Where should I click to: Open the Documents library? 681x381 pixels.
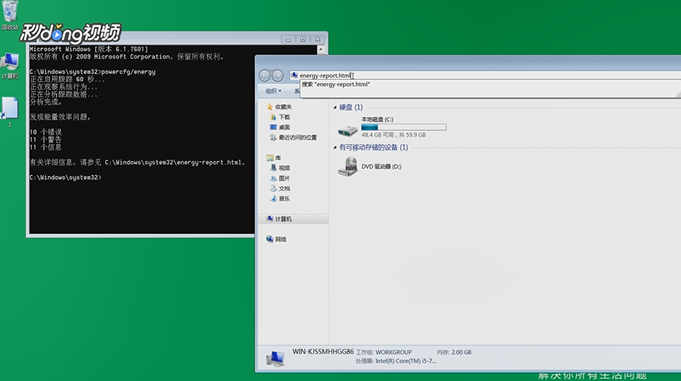pyautogui.click(x=280, y=189)
